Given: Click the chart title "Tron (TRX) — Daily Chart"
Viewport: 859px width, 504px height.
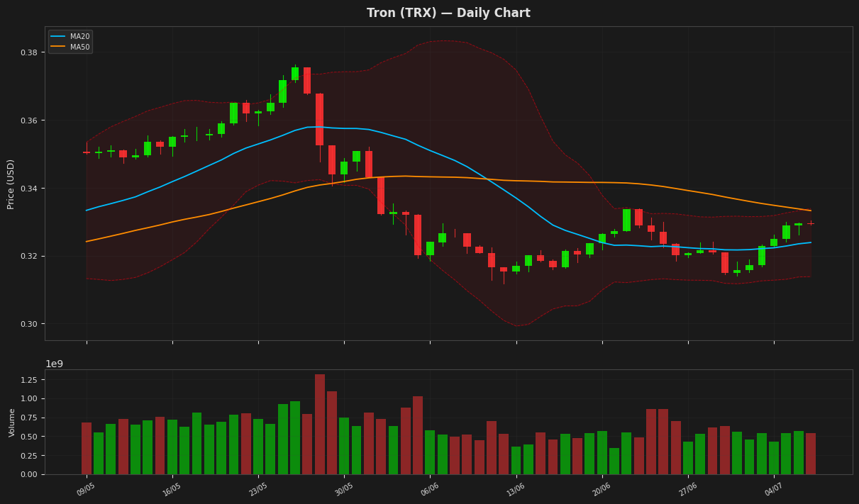Looking at the screenshot, I should 448,13.
